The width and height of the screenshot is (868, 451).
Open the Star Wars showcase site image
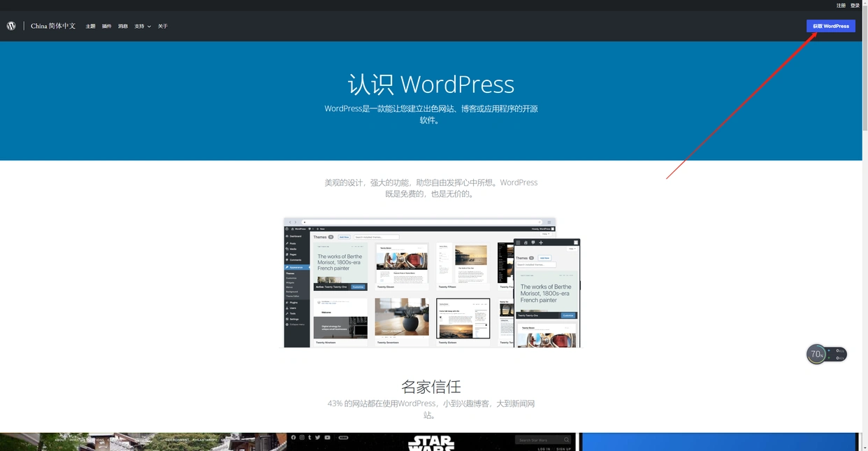click(431, 443)
